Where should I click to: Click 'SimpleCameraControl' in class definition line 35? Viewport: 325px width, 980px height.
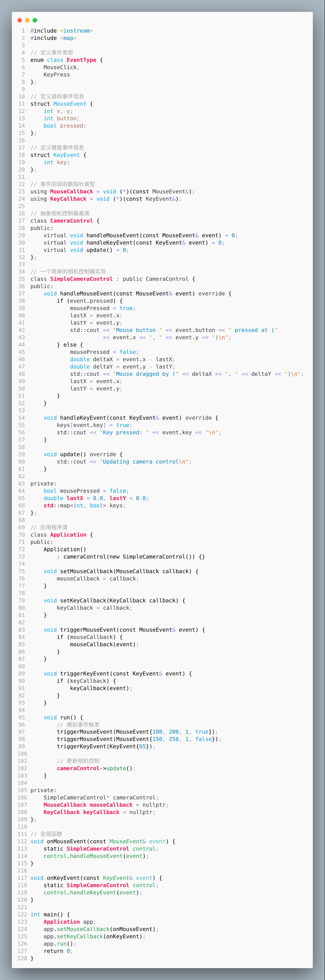click(x=81, y=279)
